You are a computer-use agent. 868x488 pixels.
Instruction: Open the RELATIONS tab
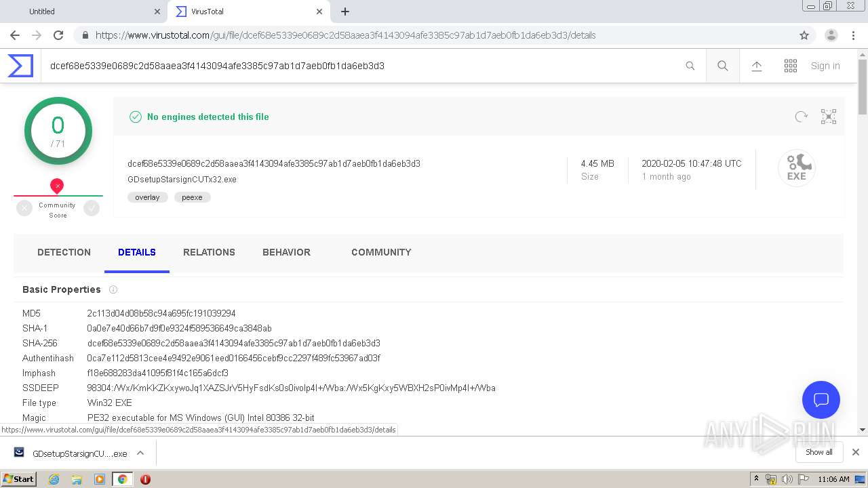[x=209, y=252]
